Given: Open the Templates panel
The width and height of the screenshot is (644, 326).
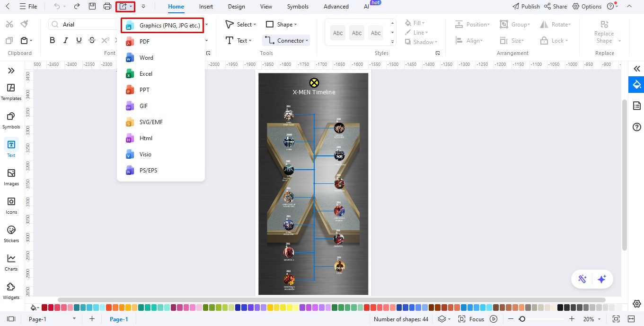Looking at the screenshot, I should tap(11, 92).
